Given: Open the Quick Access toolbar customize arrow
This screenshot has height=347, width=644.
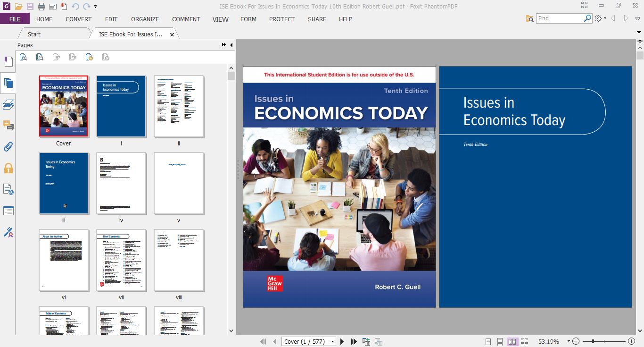Looking at the screenshot, I should pos(96,7).
